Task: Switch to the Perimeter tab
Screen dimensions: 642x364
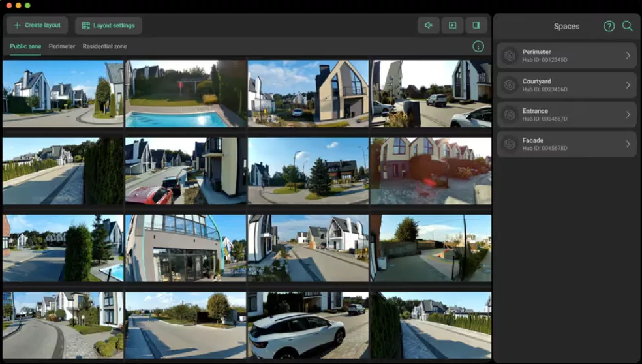Action: coord(62,46)
